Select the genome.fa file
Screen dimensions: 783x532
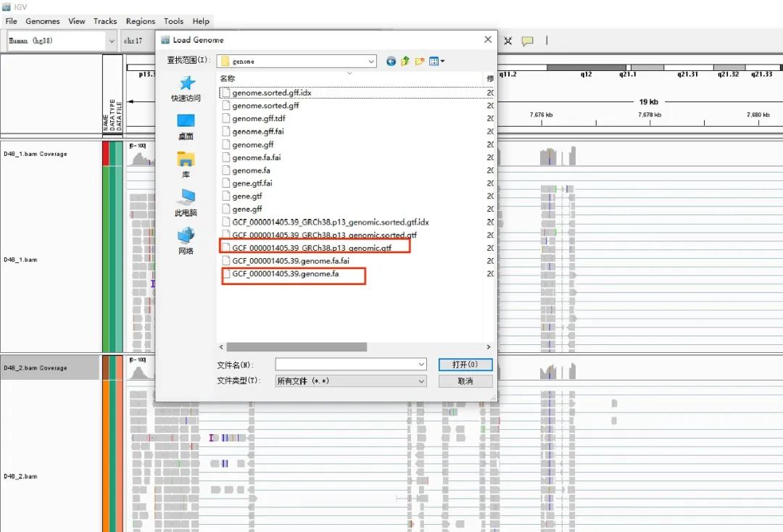click(251, 170)
